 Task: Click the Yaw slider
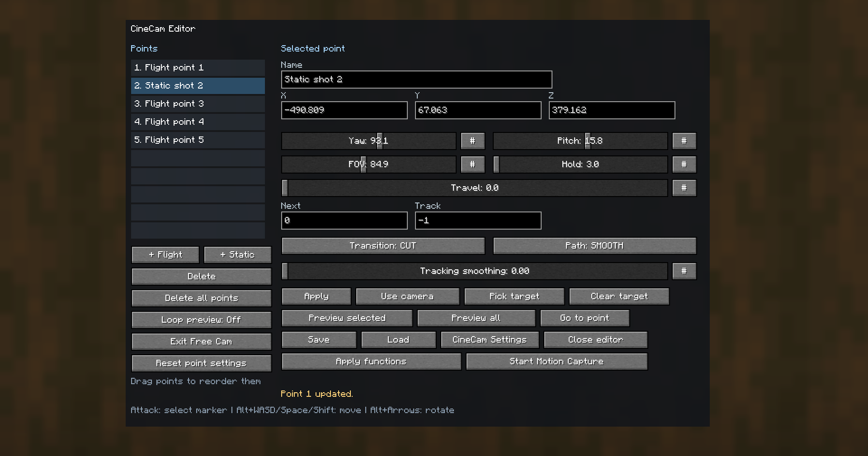click(x=368, y=141)
